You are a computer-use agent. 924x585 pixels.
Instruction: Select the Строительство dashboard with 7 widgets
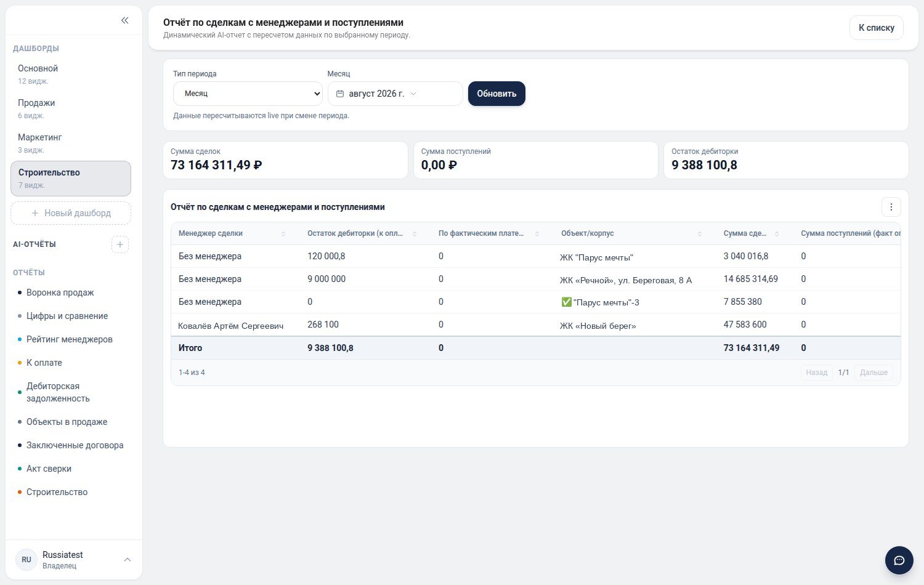tap(71, 179)
